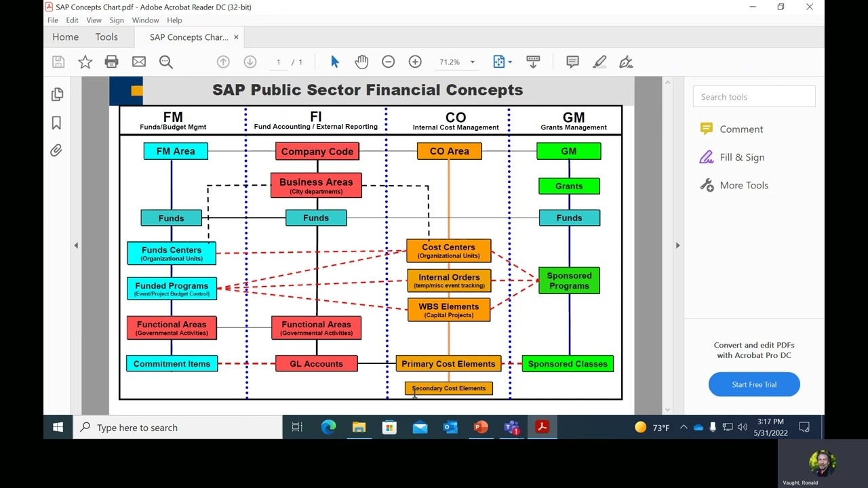Collapse right tools pane arrow
Image resolution: width=868 pixels, height=488 pixels.
click(677, 245)
